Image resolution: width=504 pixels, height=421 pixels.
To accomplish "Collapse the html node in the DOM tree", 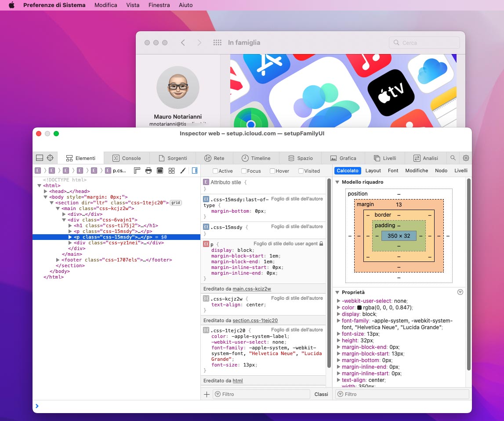I will [x=40, y=185].
